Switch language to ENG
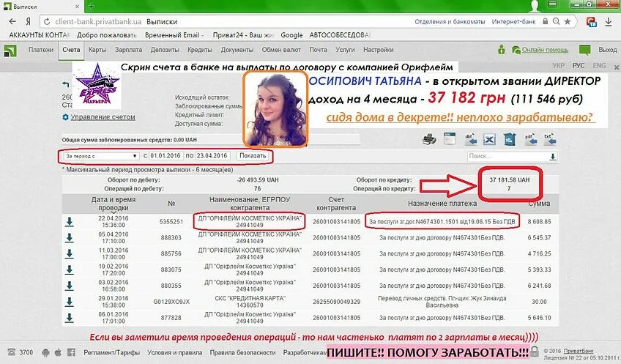The image size is (621, 364). click(x=599, y=66)
